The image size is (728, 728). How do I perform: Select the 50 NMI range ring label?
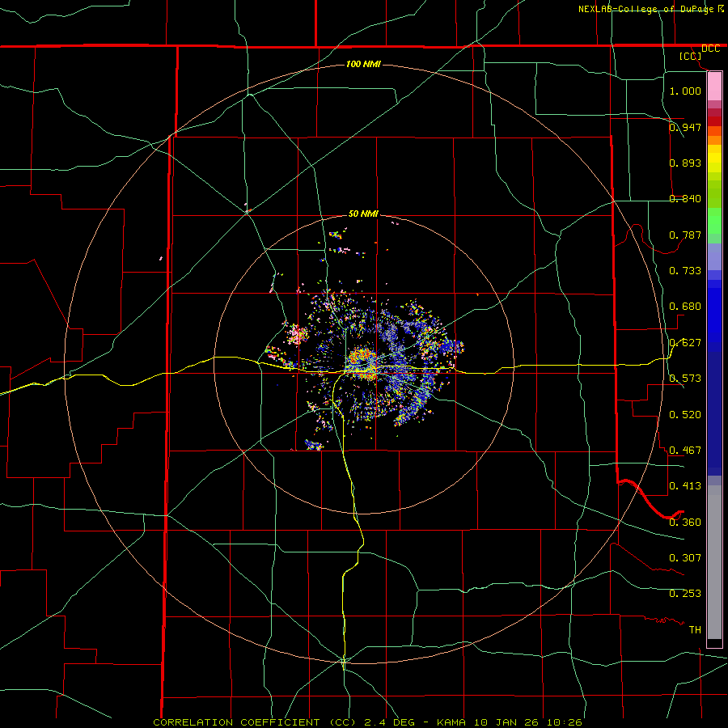pyautogui.click(x=363, y=214)
